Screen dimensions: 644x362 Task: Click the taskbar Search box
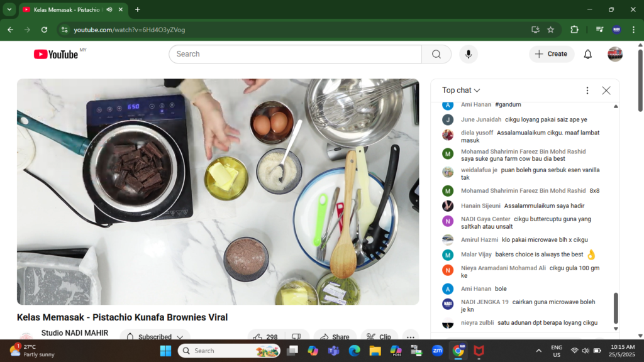click(229, 351)
